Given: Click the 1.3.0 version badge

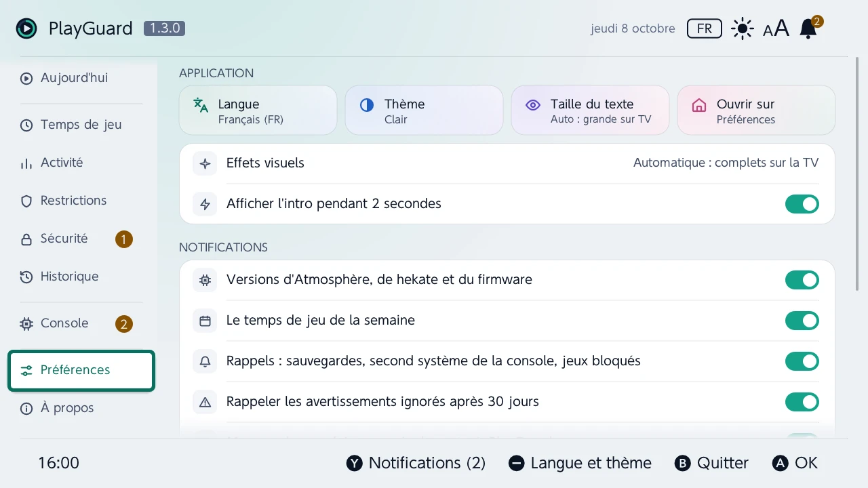Looking at the screenshot, I should coord(164,28).
